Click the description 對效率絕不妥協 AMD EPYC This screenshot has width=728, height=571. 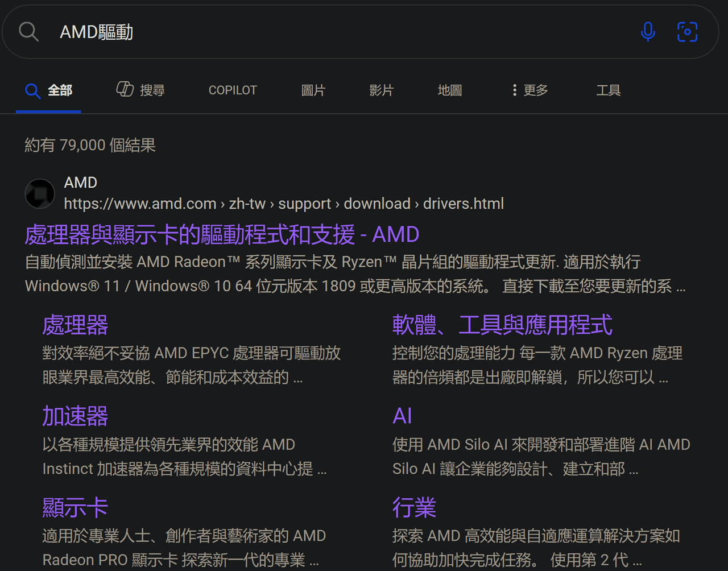pos(192,365)
